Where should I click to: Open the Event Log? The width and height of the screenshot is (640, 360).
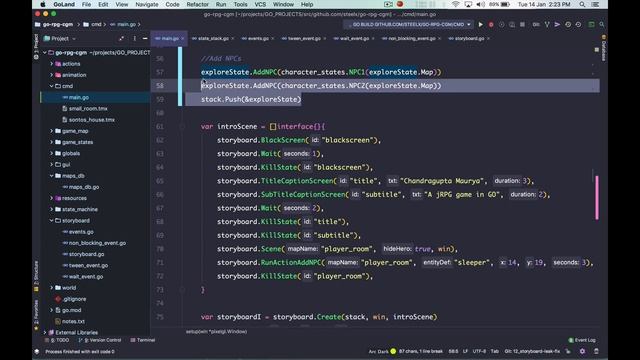click(582, 340)
